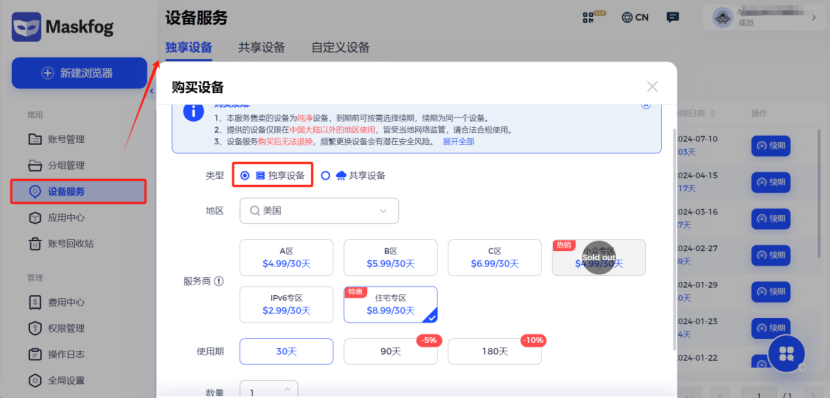Choose the 住宅专区 $8.99/30天 provider
This screenshot has height=398, width=830.
(391, 304)
